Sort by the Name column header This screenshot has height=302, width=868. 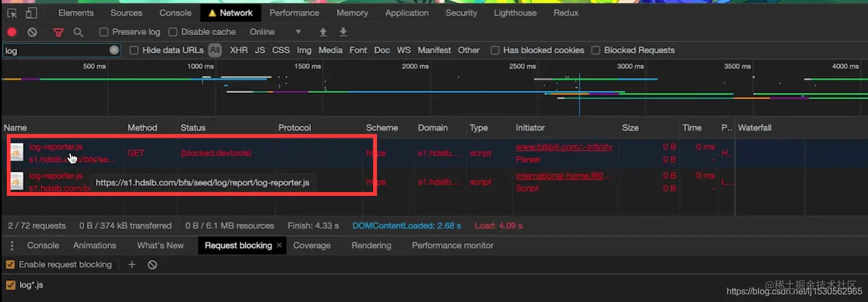15,127
